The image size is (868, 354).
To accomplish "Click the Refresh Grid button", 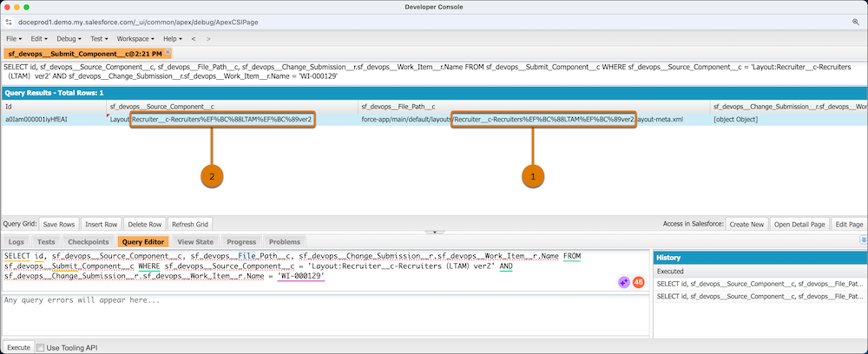I will (190, 224).
